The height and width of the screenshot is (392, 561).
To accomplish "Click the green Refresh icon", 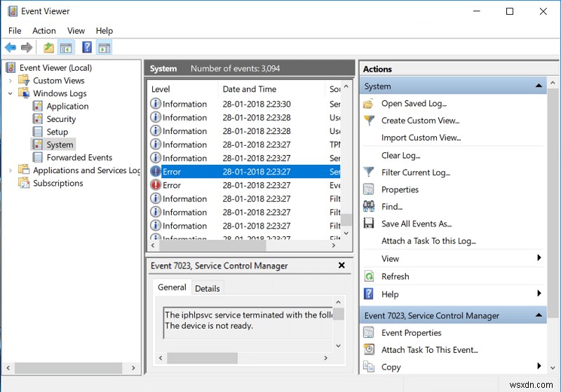I will 369,276.
